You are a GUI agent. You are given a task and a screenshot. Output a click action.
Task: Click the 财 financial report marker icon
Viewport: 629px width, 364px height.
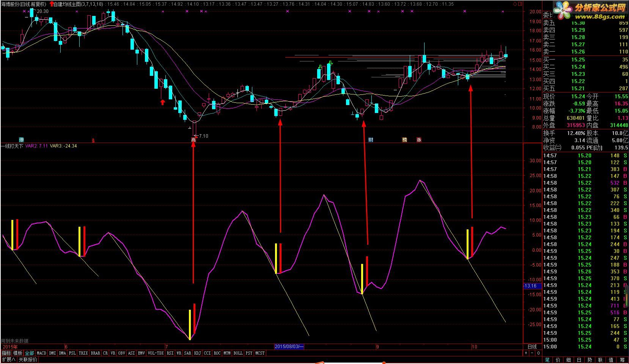(x=371, y=140)
